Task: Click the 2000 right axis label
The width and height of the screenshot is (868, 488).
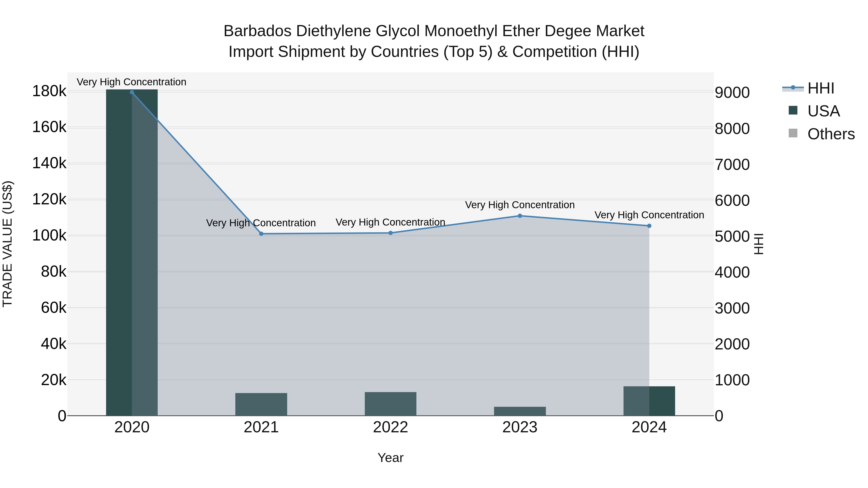Action: tap(732, 344)
